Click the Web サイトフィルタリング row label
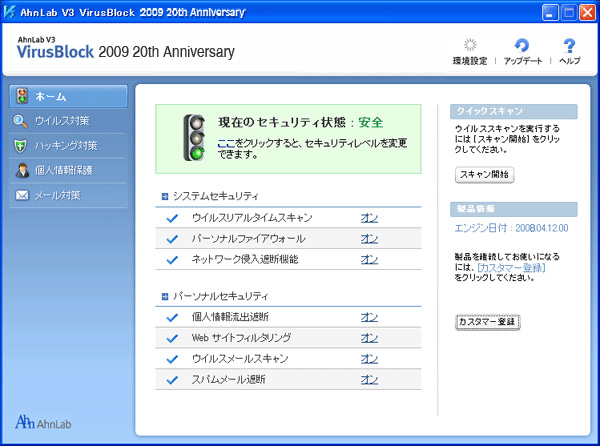Viewport: 600px width, 446px height. (241, 338)
